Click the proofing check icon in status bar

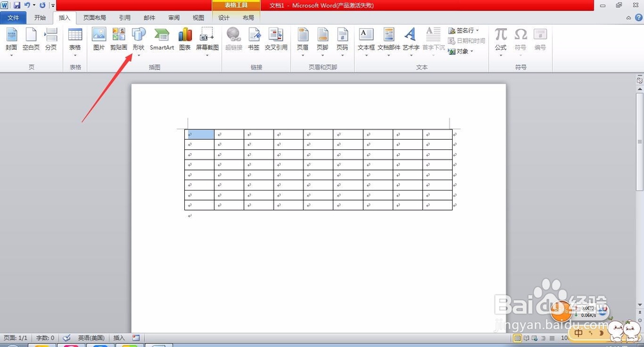point(66,338)
